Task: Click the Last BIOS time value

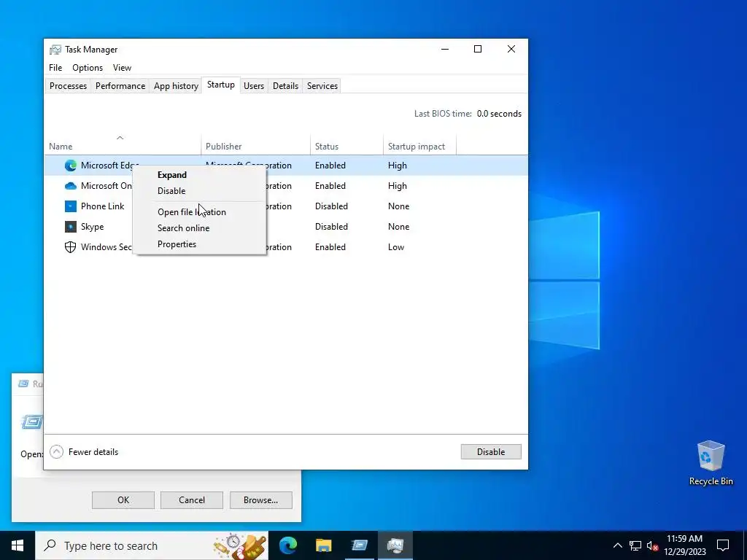Action: click(499, 114)
